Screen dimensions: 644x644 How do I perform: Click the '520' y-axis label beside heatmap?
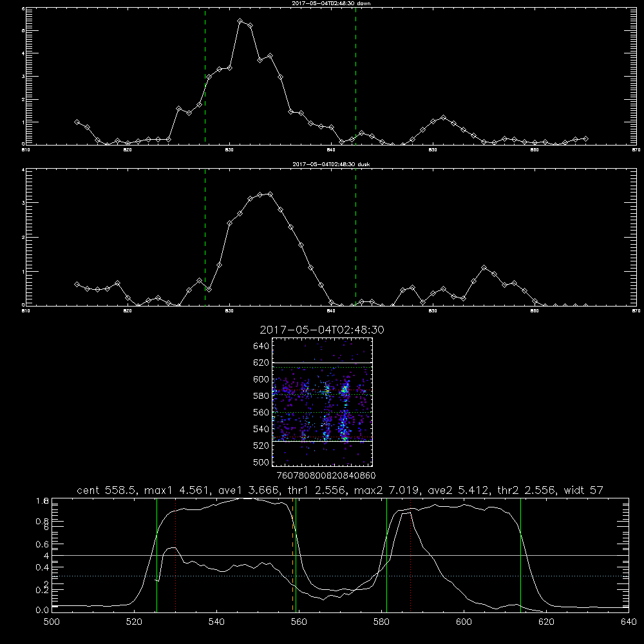tap(261, 446)
